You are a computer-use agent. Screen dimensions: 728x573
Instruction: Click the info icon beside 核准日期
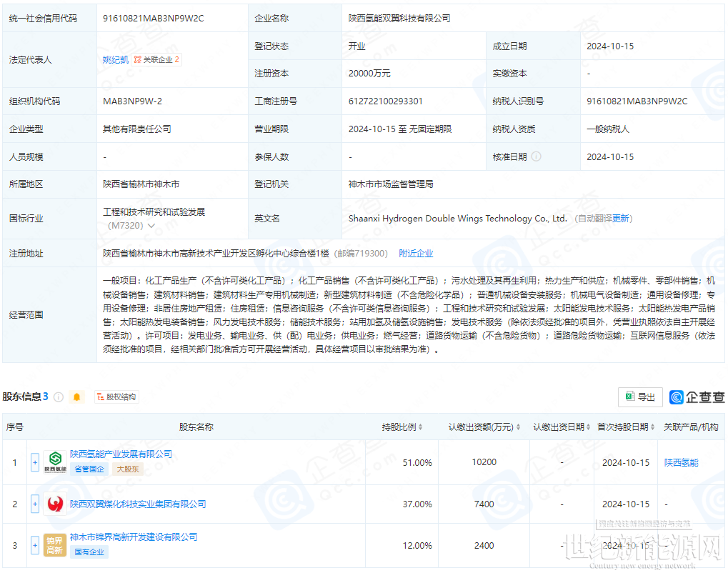(x=537, y=156)
